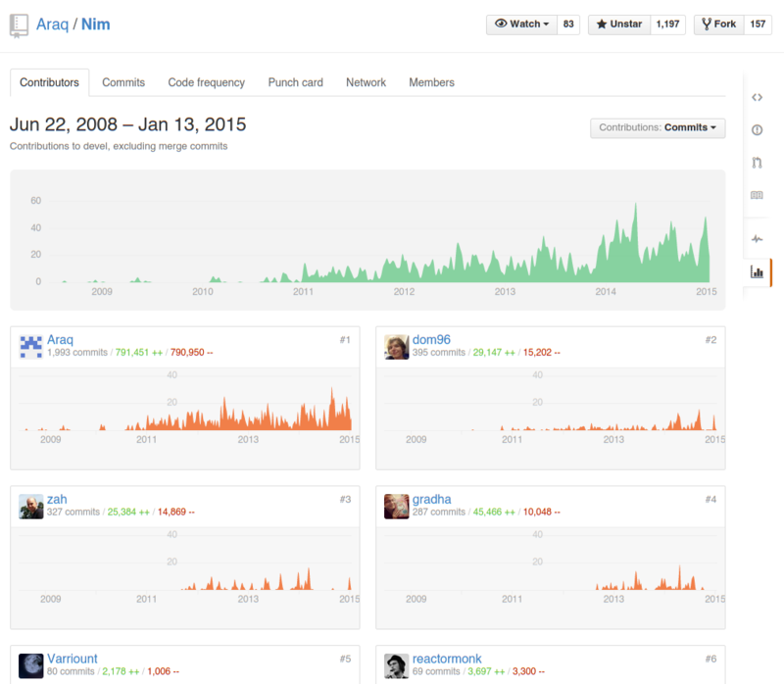
Task: Click the repository book icon beside Araq
Action: click(x=19, y=25)
